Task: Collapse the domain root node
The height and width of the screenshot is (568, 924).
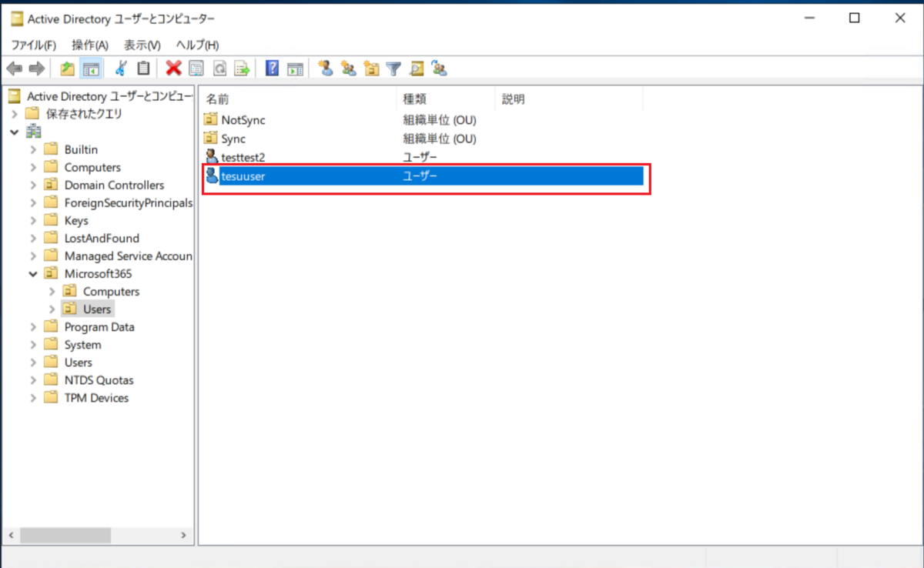Action: [15, 132]
